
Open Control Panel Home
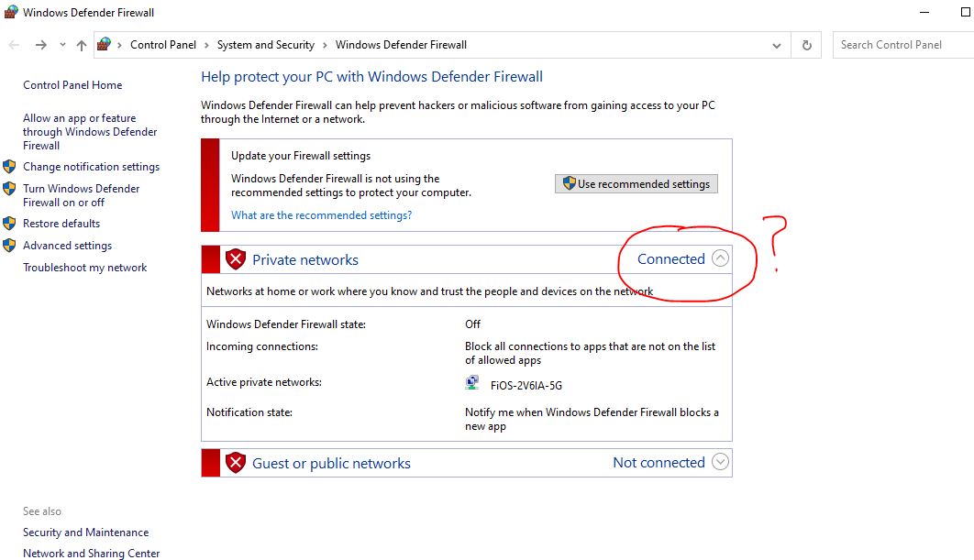pyautogui.click(x=72, y=85)
